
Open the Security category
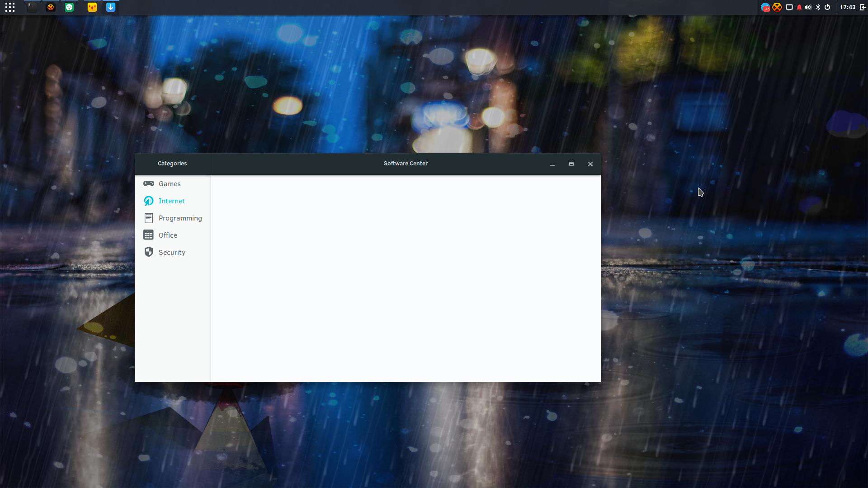click(x=173, y=253)
